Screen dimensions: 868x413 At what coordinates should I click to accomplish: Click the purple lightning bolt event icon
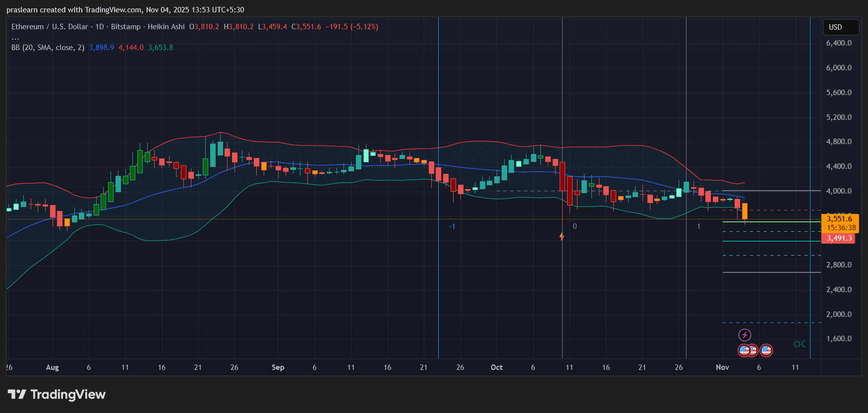pyautogui.click(x=745, y=335)
